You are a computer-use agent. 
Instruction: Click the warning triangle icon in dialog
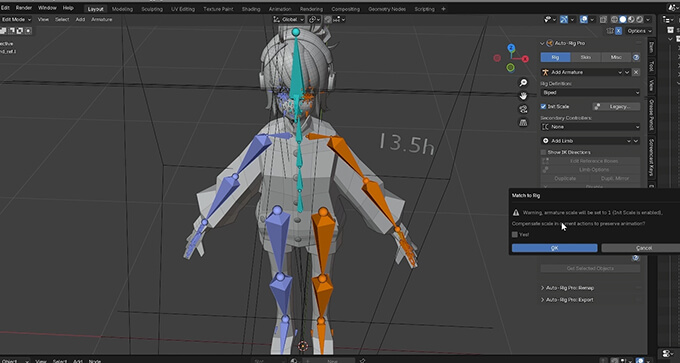click(516, 213)
